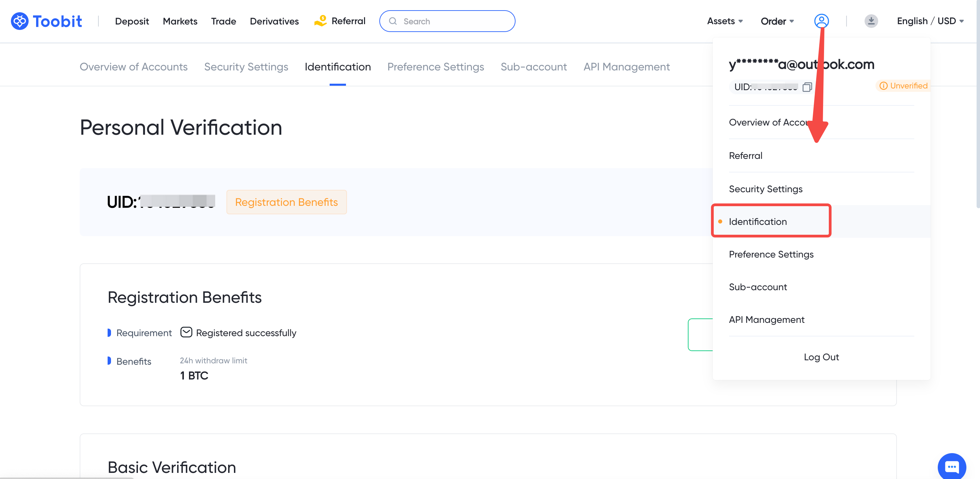Open the Derivatives menu
The width and height of the screenshot is (980, 479).
click(x=274, y=21)
